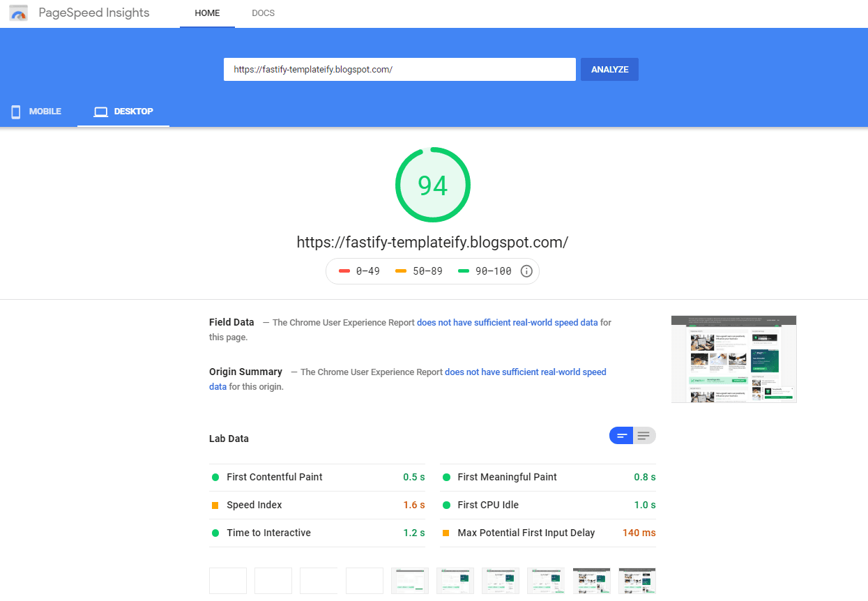Click the green dot beside First CPU Idle
The width and height of the screenshot is (868, 601).
point(446,505)
